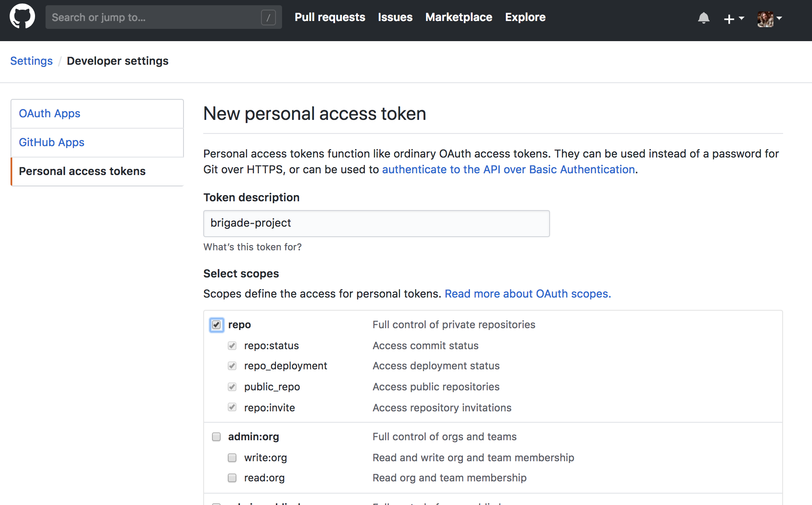
Task: Click 'Read org and team membership' text
Action: (x=449, y=478)
